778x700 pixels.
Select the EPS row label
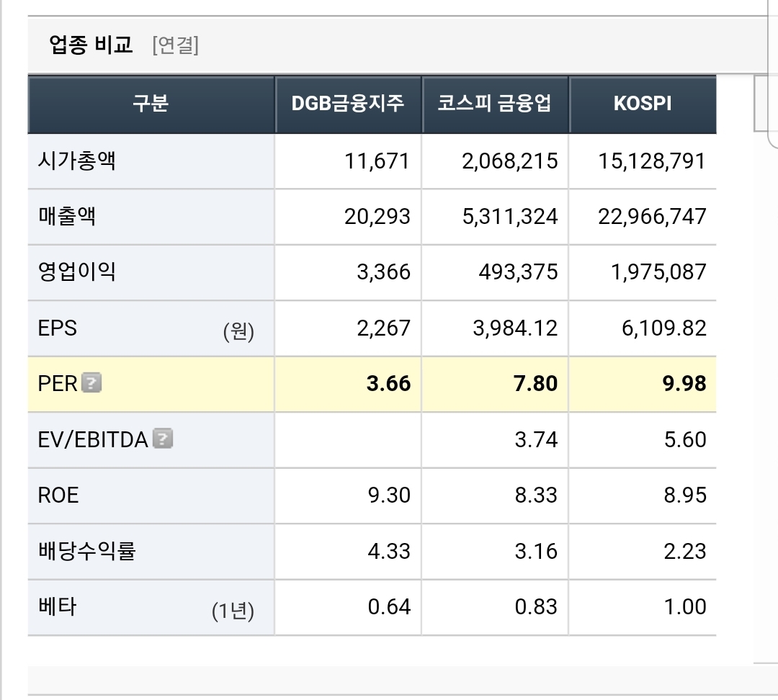[x=58, y=328]
